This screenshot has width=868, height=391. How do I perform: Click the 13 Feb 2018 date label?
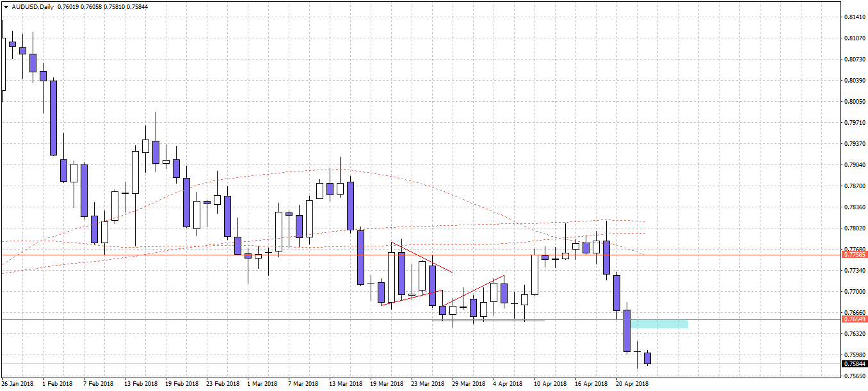click(141, 384)
